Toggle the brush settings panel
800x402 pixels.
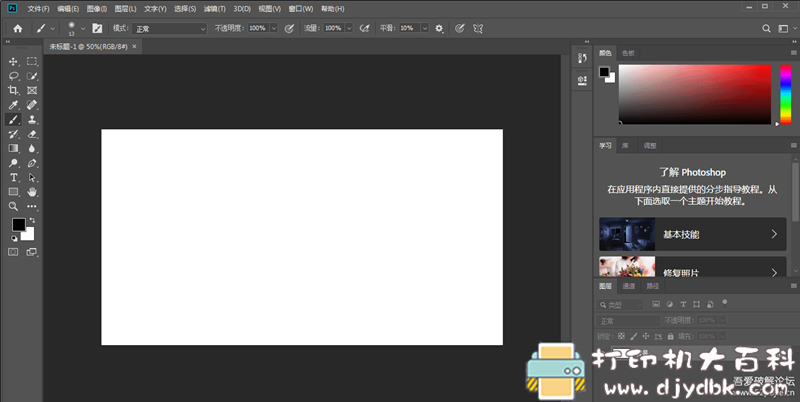97,29
